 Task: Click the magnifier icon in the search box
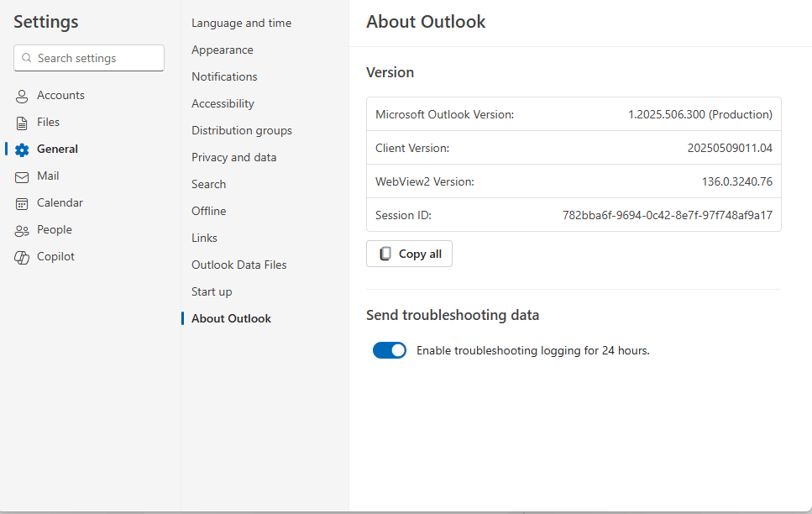tap(26, 58)
